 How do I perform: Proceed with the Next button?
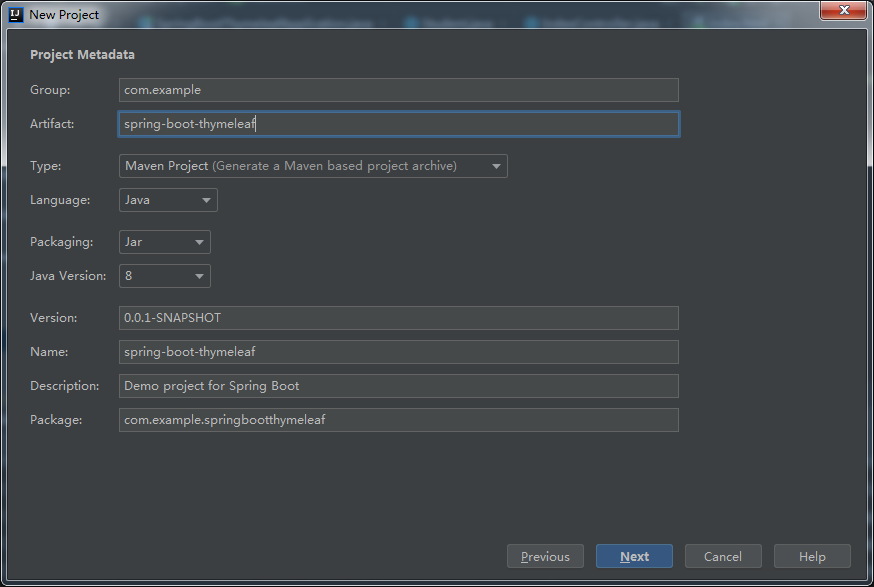[634, 556]
